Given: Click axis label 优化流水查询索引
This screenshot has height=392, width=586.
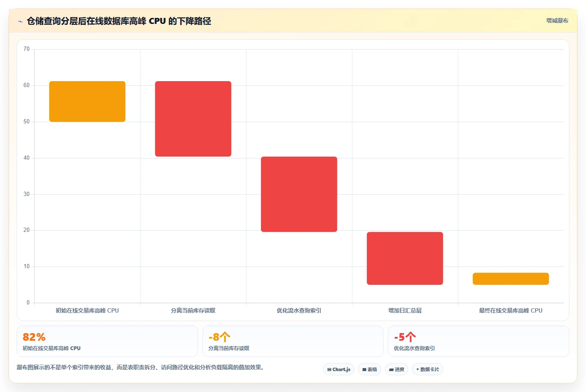Looking at the screenshot, I should click(x=299, y=310).
